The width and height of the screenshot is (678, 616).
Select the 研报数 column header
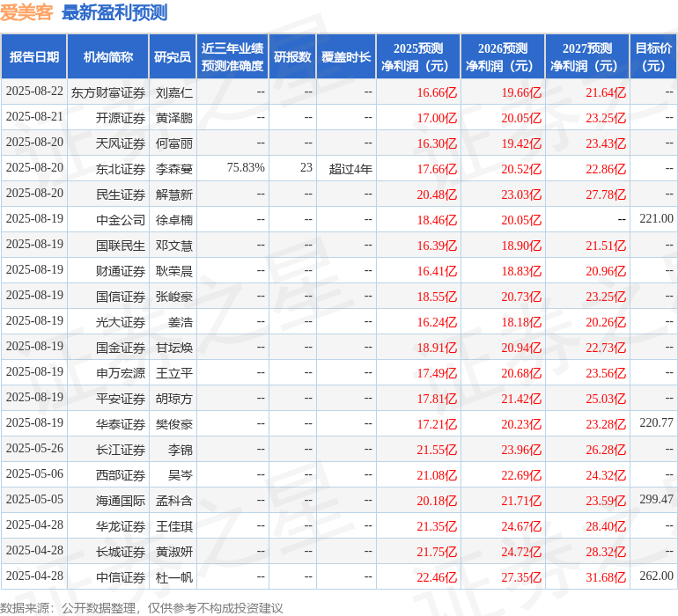click(x=292, y=57)
